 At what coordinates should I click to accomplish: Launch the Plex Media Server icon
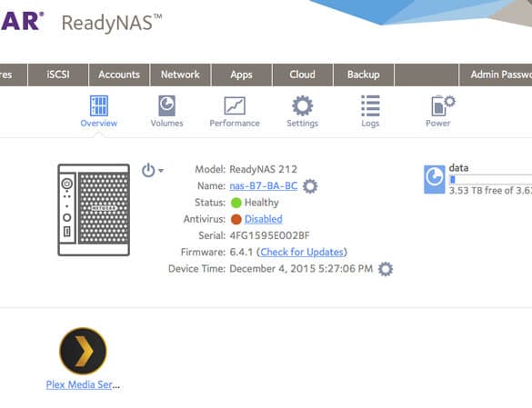pos(83,351)
